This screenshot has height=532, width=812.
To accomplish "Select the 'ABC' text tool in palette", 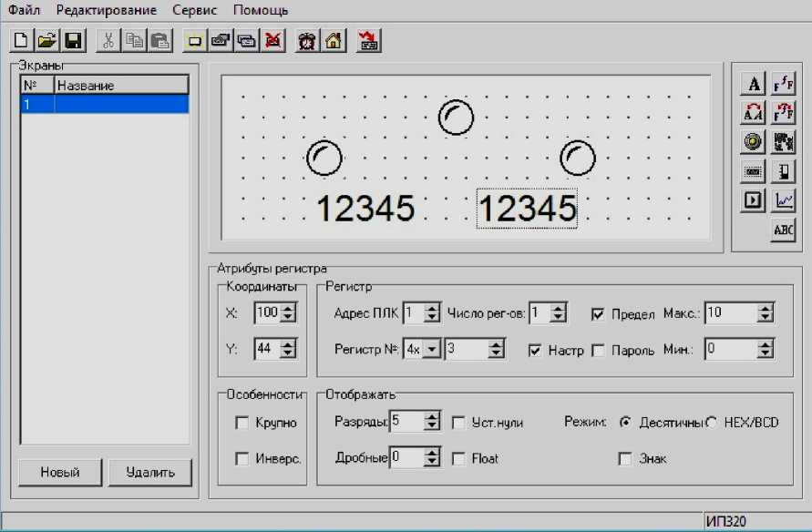I will pyautogui.click(x=783, y=230).
